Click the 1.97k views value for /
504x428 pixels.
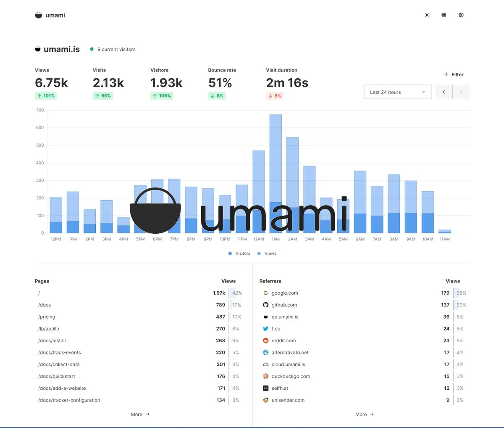click(219, 293)
